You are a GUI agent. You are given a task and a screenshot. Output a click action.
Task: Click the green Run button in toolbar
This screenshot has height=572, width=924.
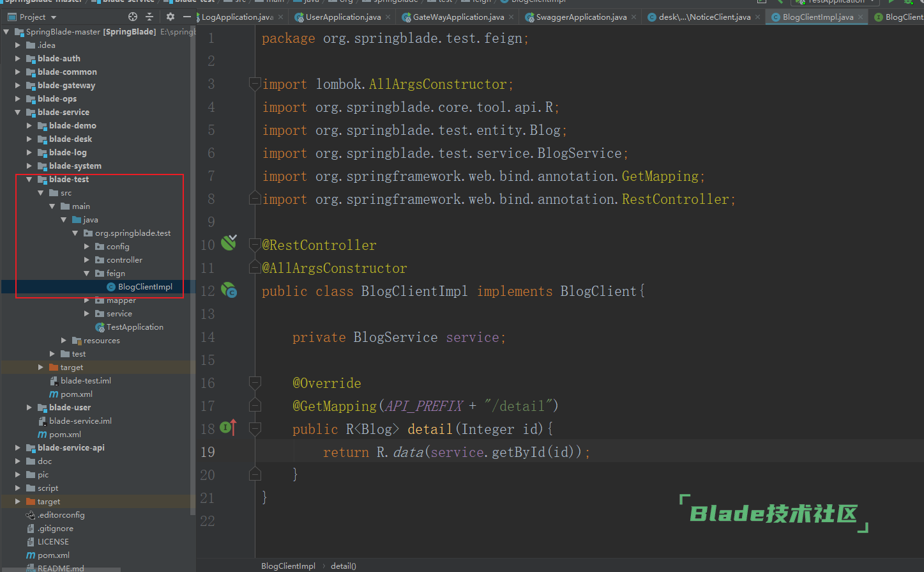[x=891, y=2]
